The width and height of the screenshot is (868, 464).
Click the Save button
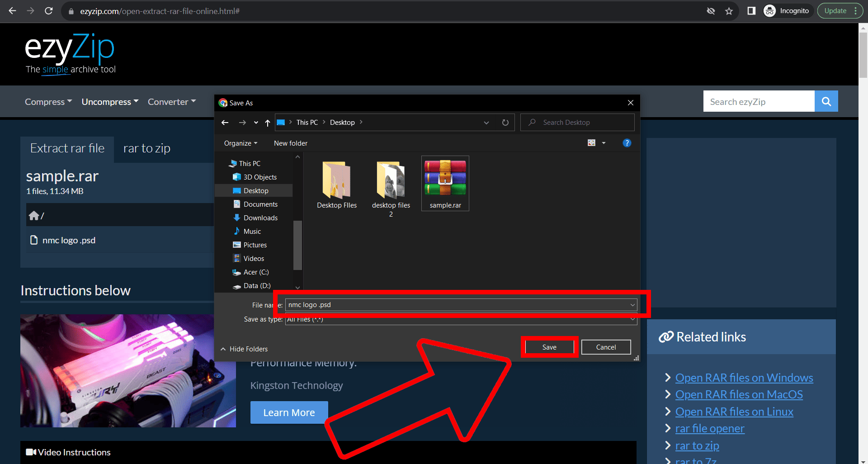click(x=549, y=347)
